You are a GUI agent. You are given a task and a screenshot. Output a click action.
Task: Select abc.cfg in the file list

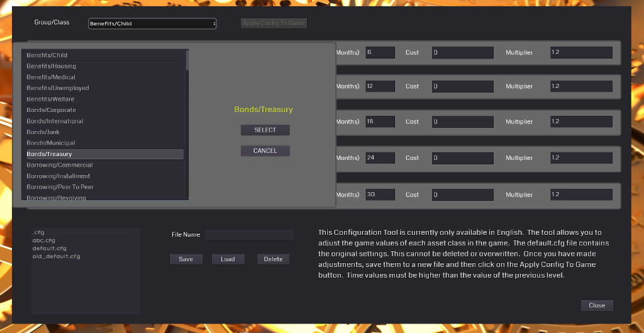pos(43,240)
